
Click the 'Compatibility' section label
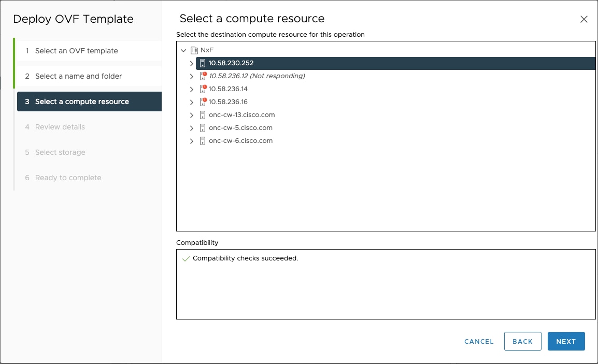pos(197,243)
